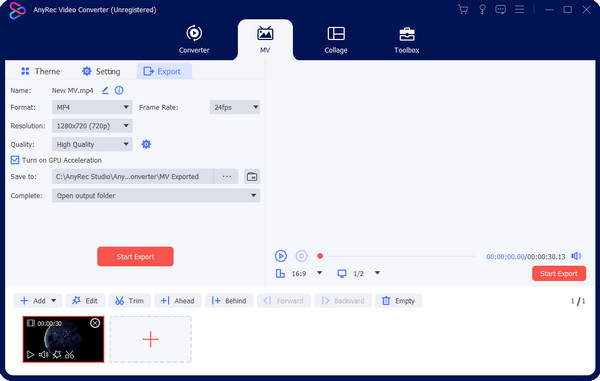The width and height of the screenshot is (600, 381).
Task: Click the Backward button
Action: (x=343, y=301)
